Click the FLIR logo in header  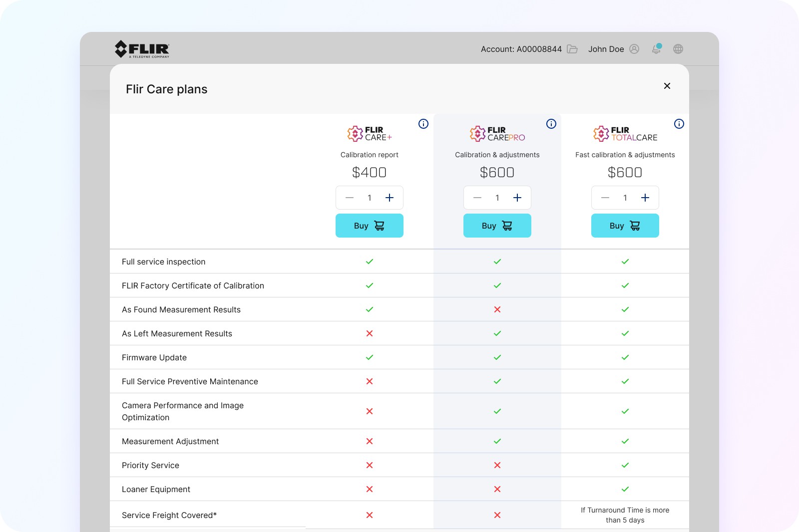click(x=142, y=49)
